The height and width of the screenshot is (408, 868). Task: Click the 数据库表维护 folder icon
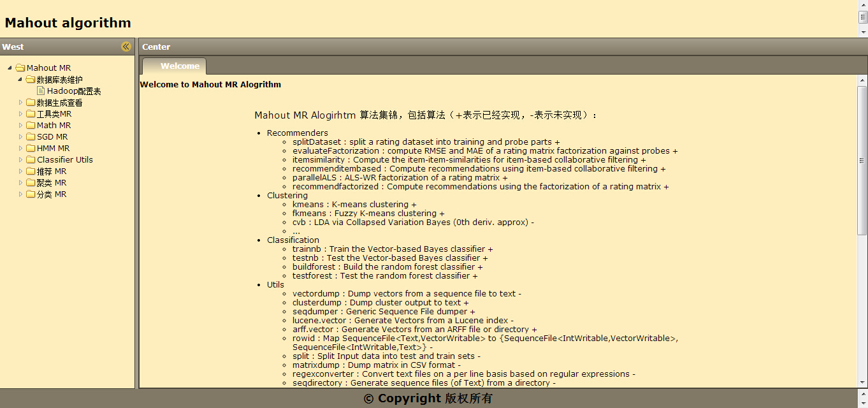(x=31, y=80)
